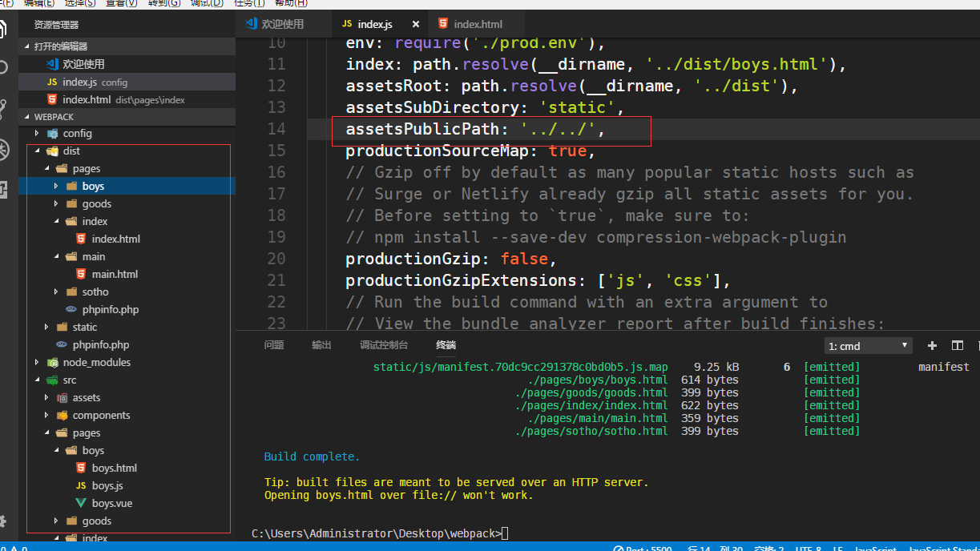The height and width of the screenshot is (551, 980).
Task: Open the 1: cmd terminal selector dropdown
Action: [x=869, y=346]
